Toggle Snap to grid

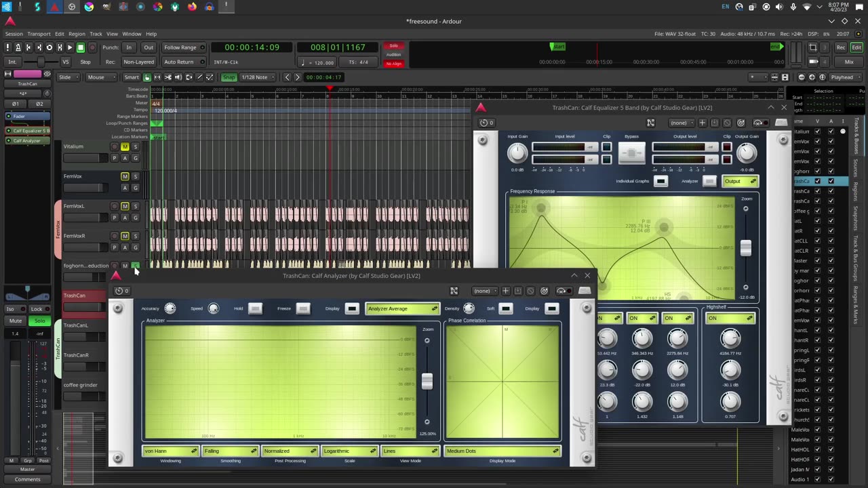point(229,77)
